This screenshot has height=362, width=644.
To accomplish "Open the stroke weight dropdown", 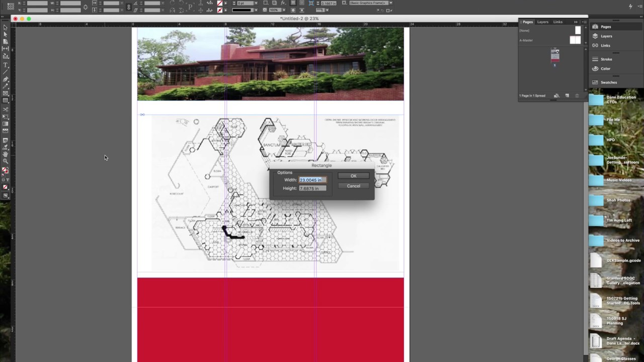I will pos(256,3).
